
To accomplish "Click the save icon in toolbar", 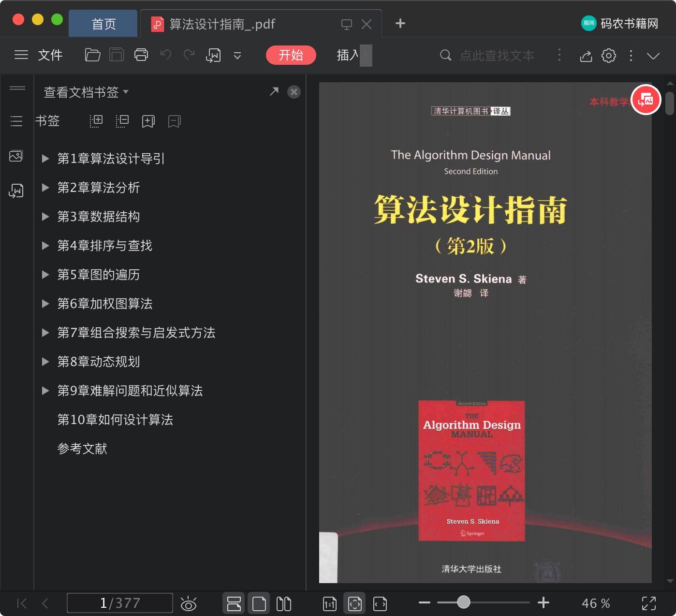I will [x=117, y=55].
